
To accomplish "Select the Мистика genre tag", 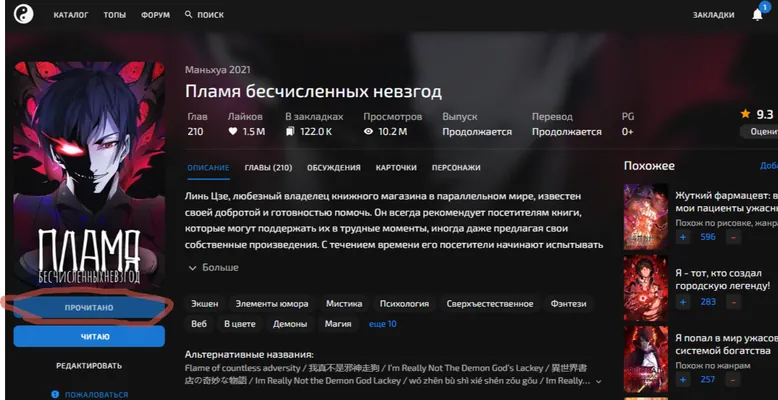I will (344, 304).
